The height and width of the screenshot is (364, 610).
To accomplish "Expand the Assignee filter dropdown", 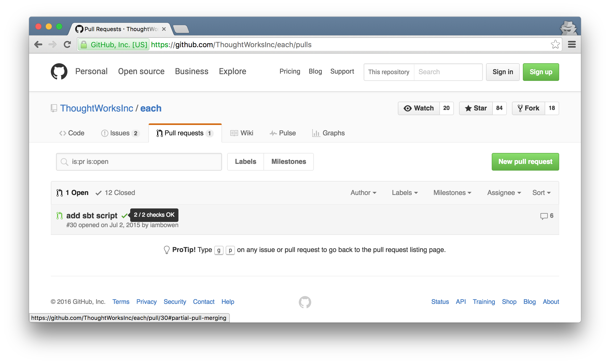I will (504, 193).
